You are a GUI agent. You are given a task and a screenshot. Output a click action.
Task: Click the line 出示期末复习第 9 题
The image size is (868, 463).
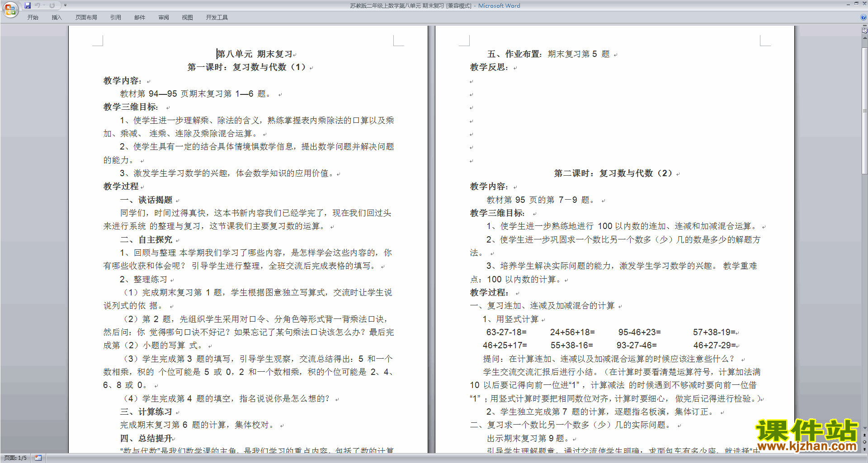click(528, 438)
